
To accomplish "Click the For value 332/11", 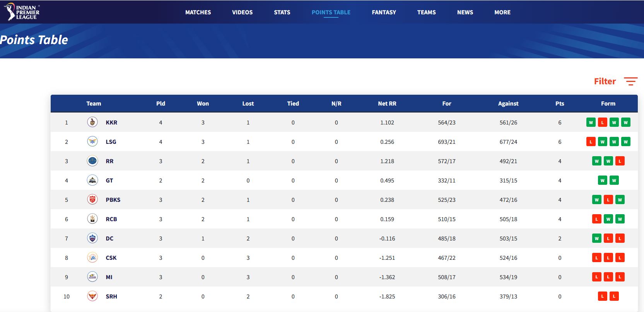I will [x=447, y=181].
